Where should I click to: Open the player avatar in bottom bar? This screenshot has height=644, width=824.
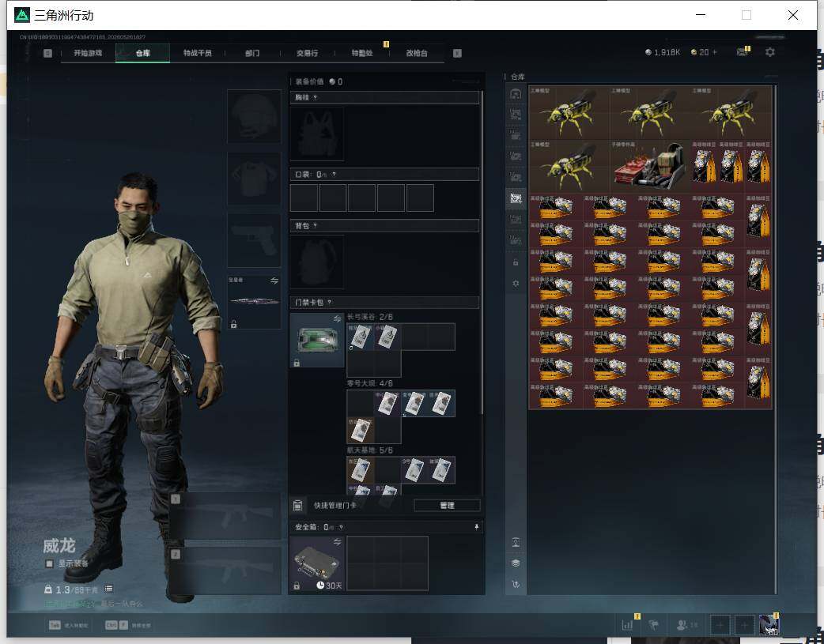pos(769,625)
